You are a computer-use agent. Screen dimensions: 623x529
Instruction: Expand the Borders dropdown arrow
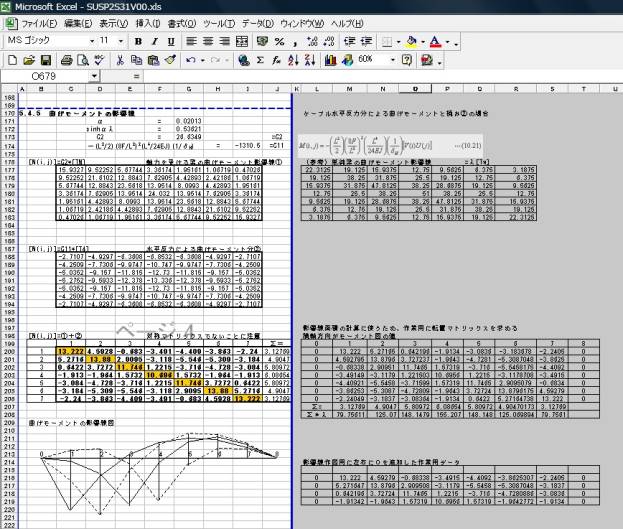(399, 42)
